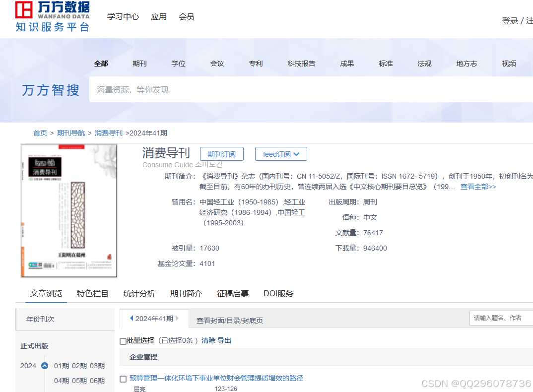
Task: Select the 期刊 search category
Action: tap(140, 64)
